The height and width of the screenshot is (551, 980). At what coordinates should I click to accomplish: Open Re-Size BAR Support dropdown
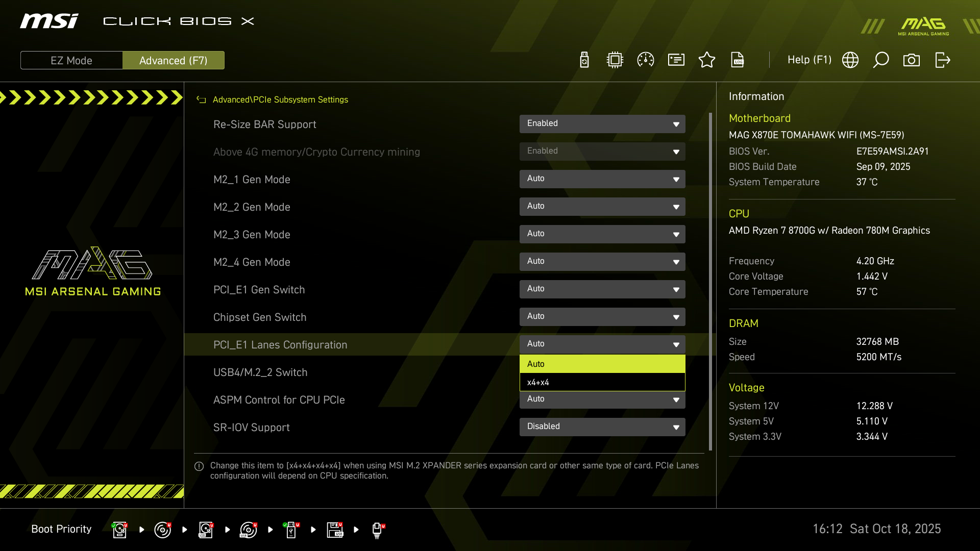(x=602, y=124)
